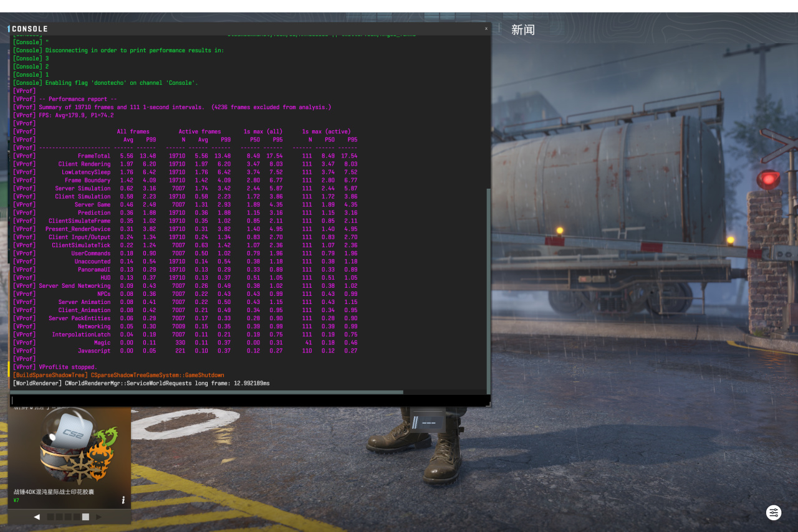
Task: Click the LowLatencySleep row label
Action: coord(86,172)
